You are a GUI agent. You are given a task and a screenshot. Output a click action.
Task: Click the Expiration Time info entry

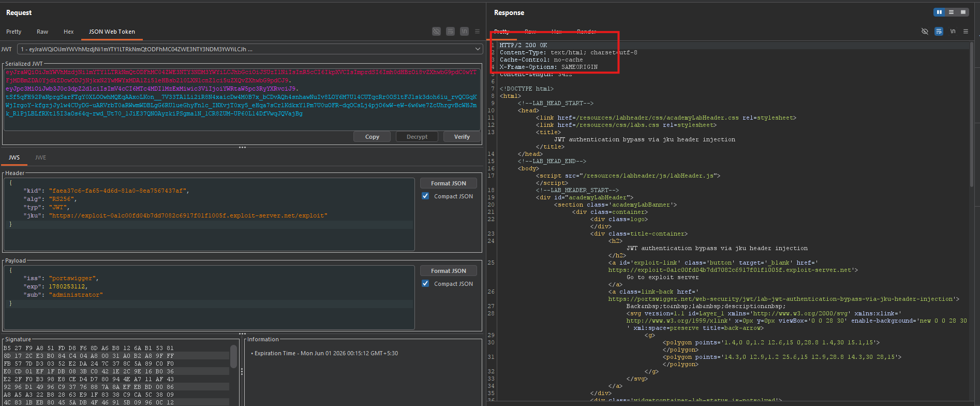point(326,353)
